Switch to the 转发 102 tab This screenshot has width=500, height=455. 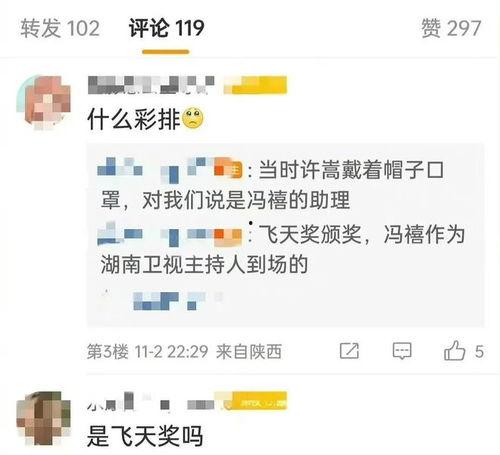(60, 28)
